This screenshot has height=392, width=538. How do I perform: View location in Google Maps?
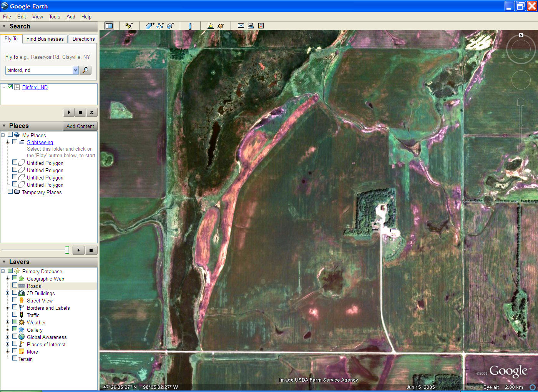261,26
